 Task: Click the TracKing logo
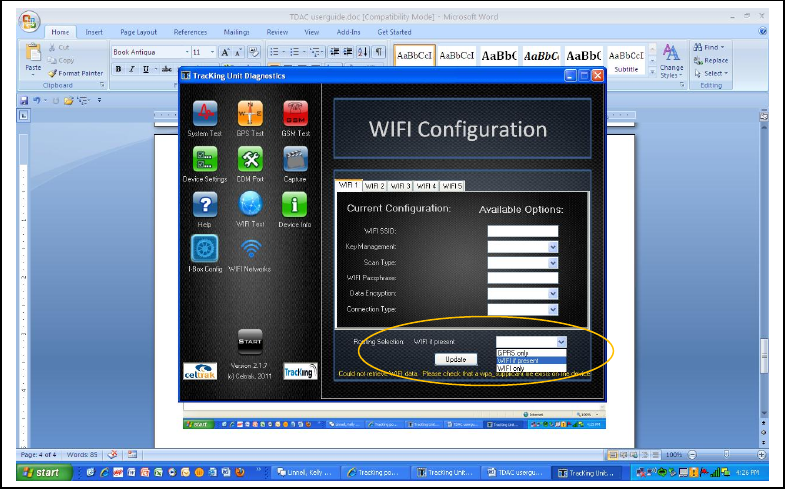pos(300,371)
